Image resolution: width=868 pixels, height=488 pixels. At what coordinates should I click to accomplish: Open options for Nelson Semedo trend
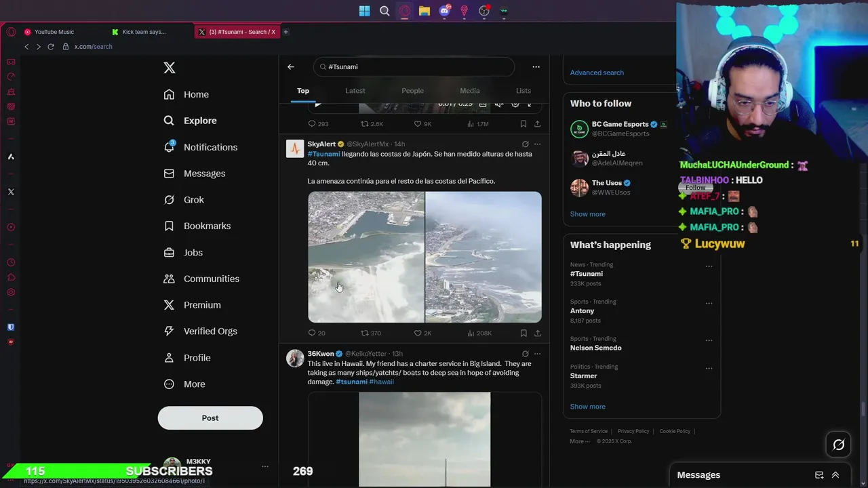(x=709, y=340)
